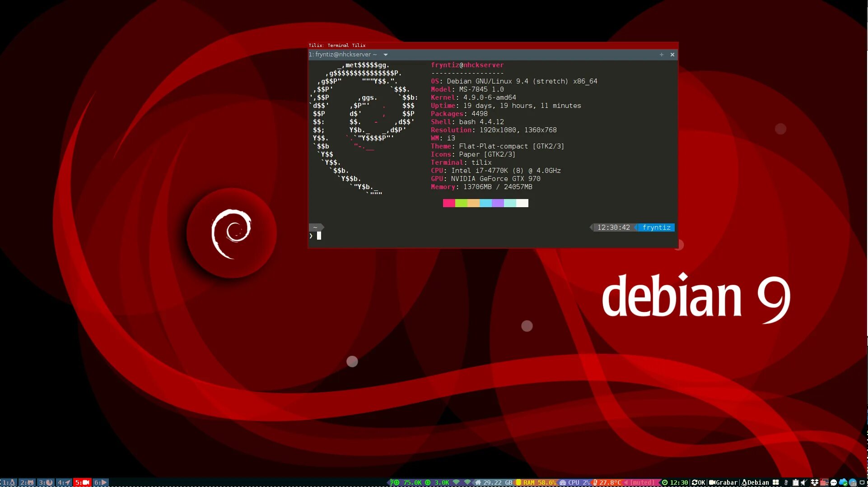Click the Packages 4498 line
The width and height of the screenshot is (868, 487).
[x=459, y=114]
